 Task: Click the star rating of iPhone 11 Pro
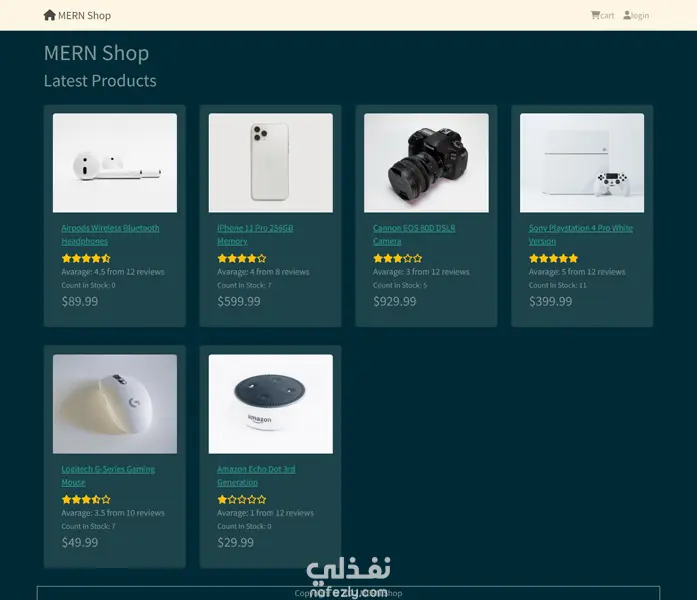(242, 258)
